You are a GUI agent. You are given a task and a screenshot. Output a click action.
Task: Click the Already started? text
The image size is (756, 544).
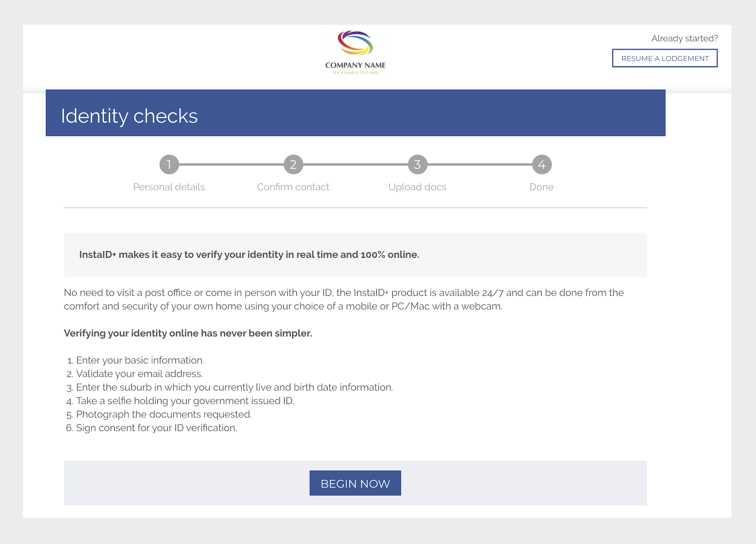pyautogui.click(x=685, y=38)
